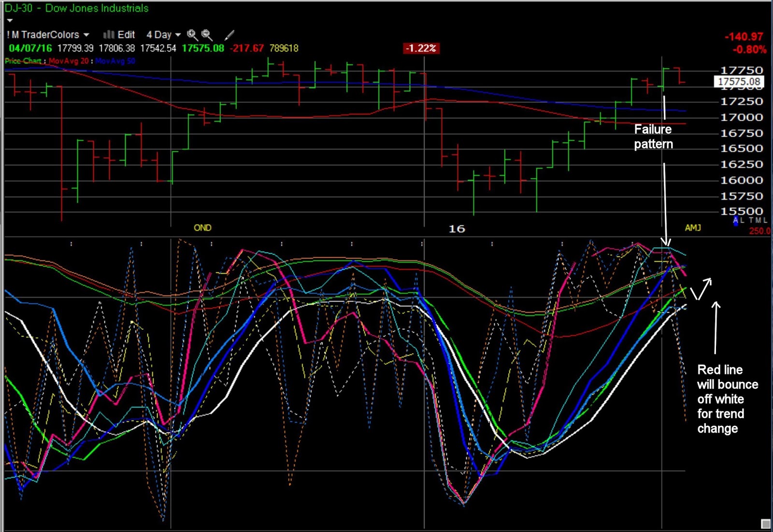Toggle the M timeframe button
Screen dimensions: 773x532
pyautogui.click(x=15, y=35)
